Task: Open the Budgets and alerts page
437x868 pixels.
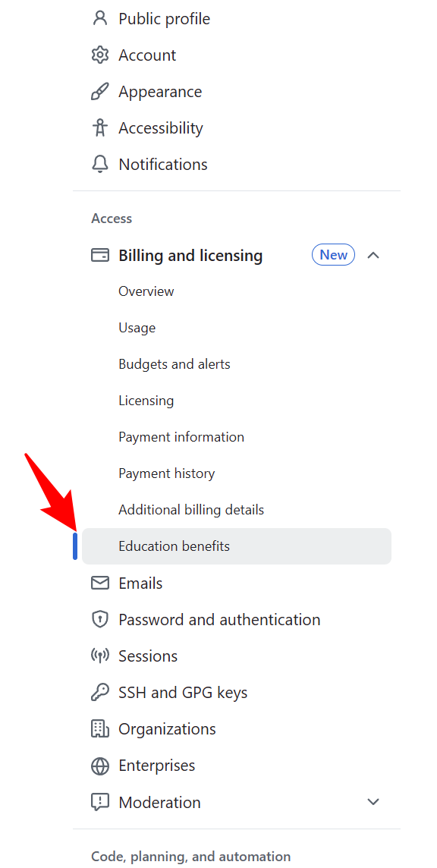Action: [x=174, y=363]
